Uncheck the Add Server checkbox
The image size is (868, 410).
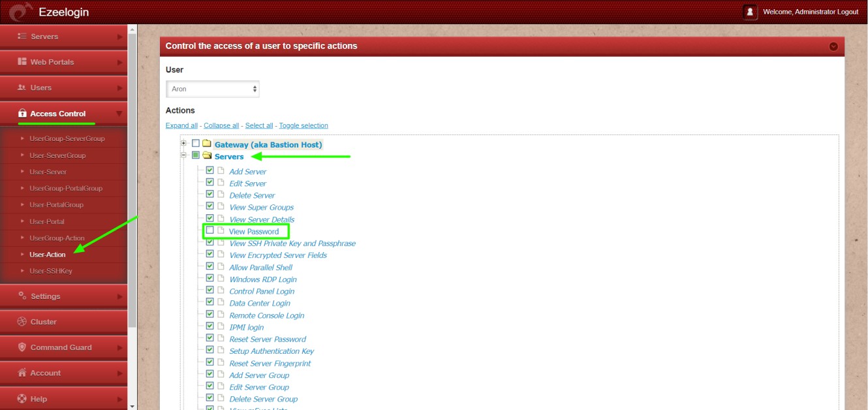coord(210,170)
